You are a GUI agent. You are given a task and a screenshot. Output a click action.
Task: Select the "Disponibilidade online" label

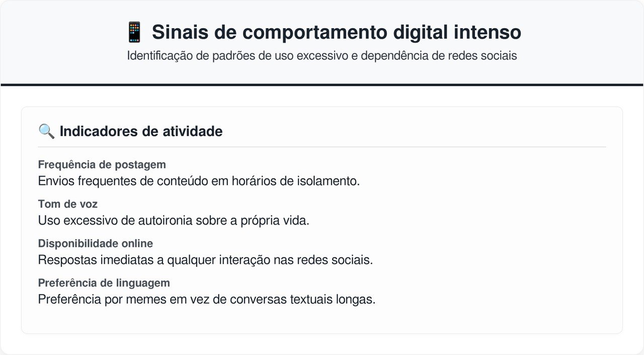click(x=95, y=243)
